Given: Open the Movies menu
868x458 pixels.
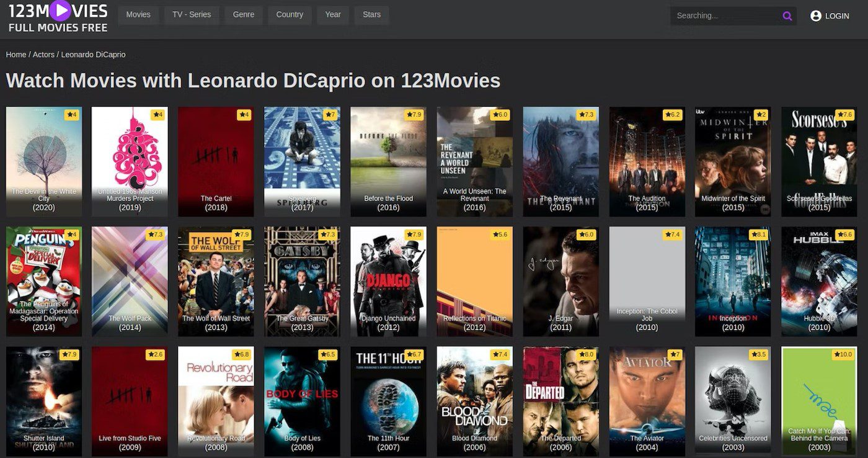Looking at the screenshot, I should (x=138, y=15).
